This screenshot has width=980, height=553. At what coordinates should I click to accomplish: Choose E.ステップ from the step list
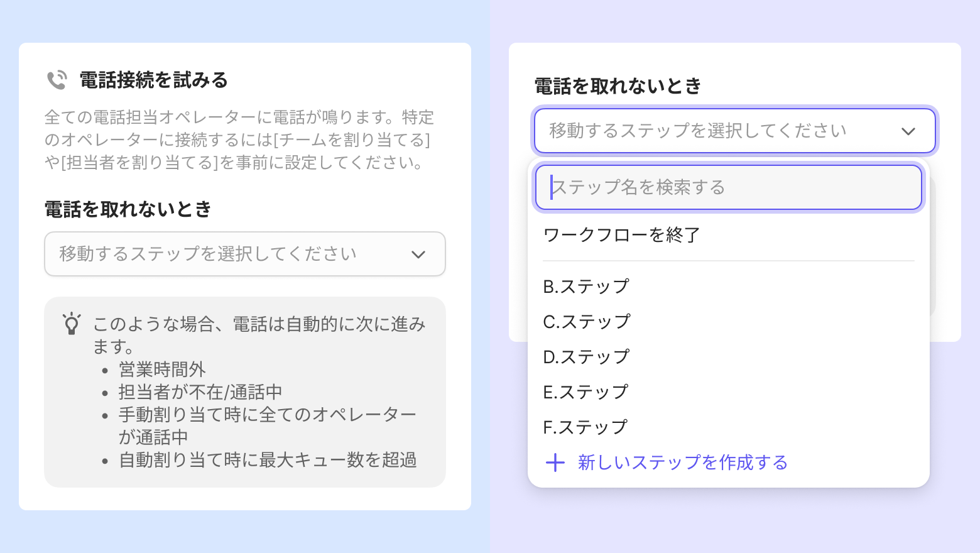[x=585, y=392]
